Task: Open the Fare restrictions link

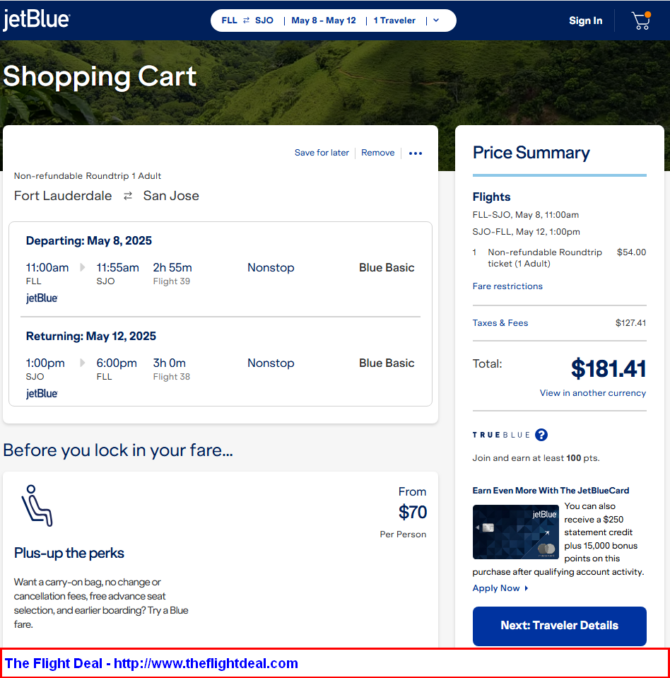Action: pyautogui.click(x=507, y=286)
